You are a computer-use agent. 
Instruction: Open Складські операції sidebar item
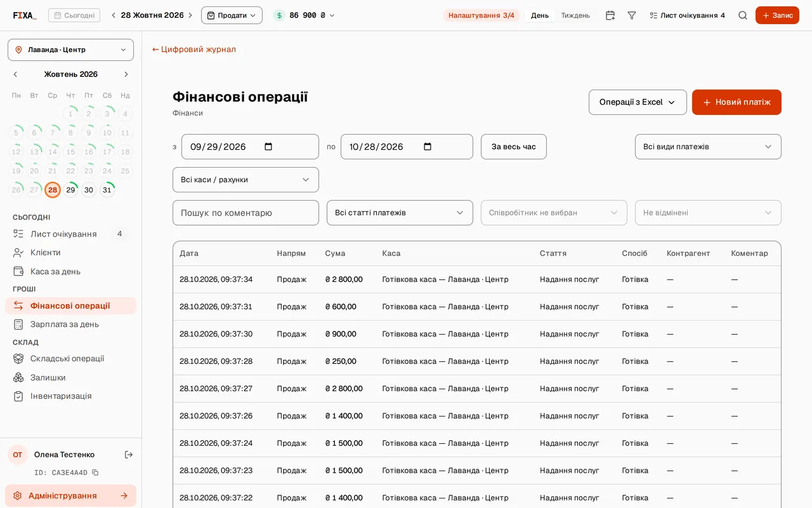coord(70,358)
